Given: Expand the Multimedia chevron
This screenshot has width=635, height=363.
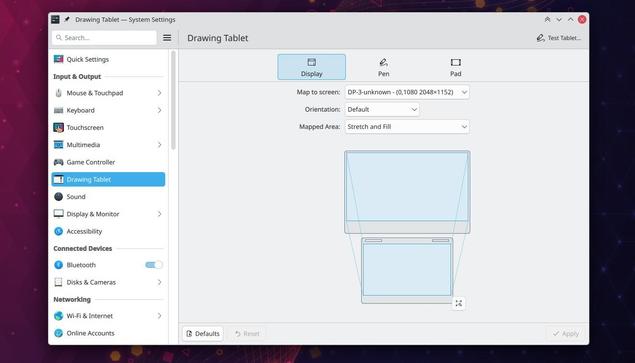Looking at the screenshot, I should point(160,145).
